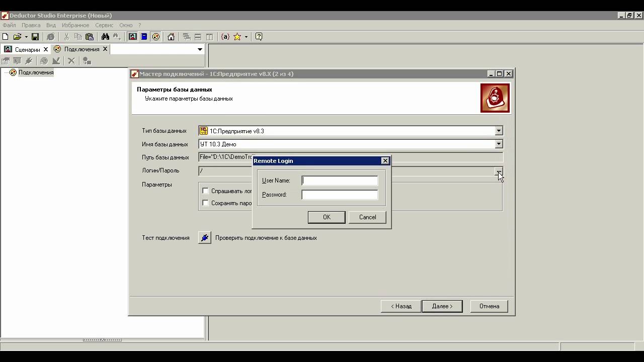Save the project using the floppy disk icon
The height and width of the screenshot is (362, 644).
coord(35,37)
